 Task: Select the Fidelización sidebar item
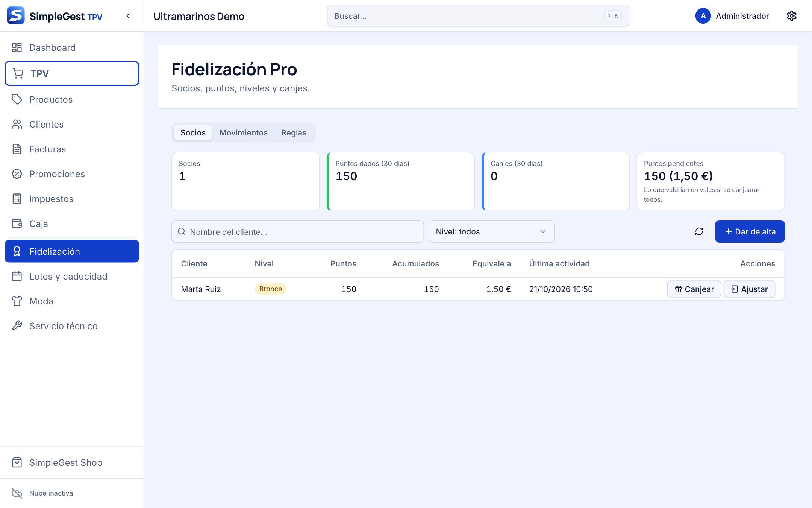72,251
